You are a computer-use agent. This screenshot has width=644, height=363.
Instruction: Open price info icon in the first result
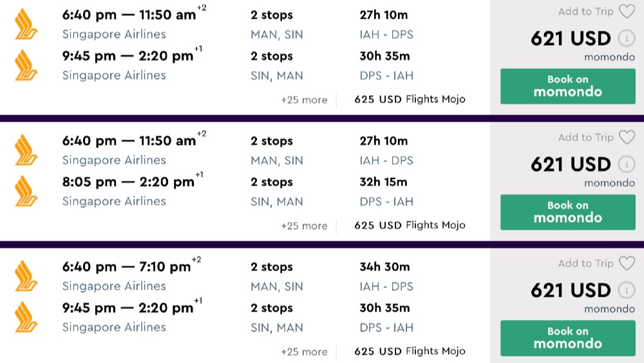click(x=625, y=39)
